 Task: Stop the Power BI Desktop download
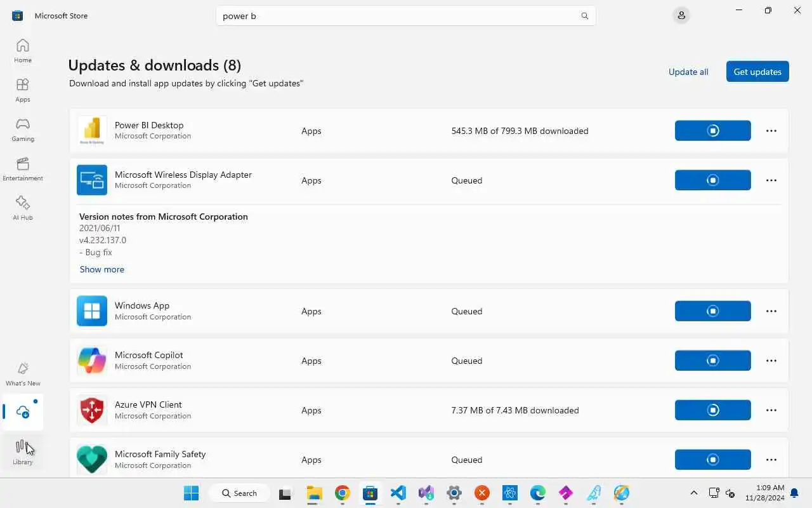point(713,131)
